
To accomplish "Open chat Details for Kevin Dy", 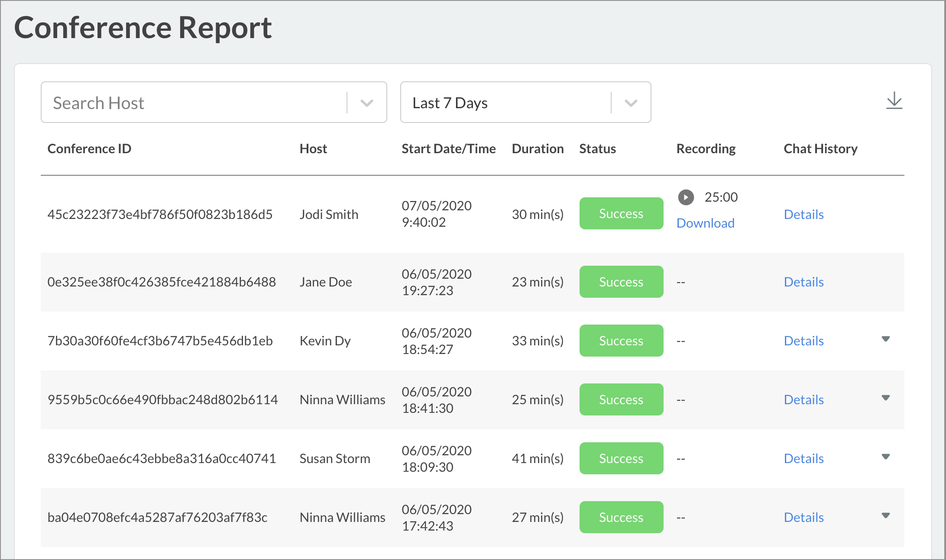I will pyautogui.click(x=803, y=341).
